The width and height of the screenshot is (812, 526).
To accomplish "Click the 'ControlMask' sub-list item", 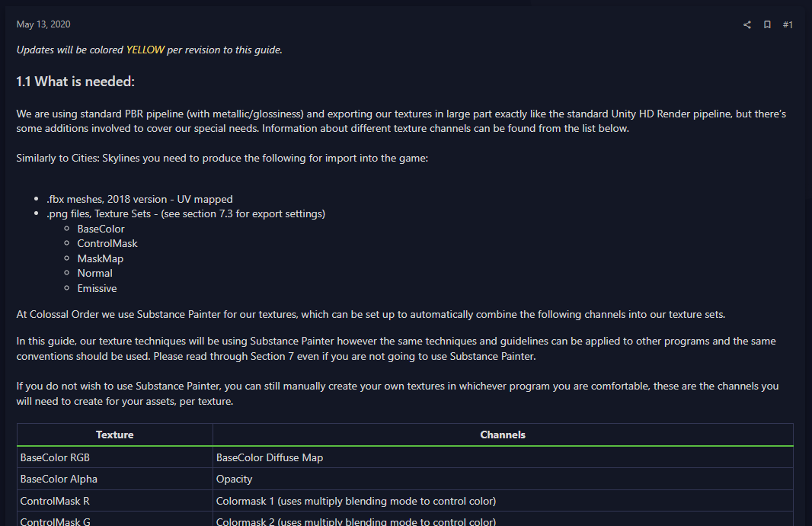I will tap(107, 243).
